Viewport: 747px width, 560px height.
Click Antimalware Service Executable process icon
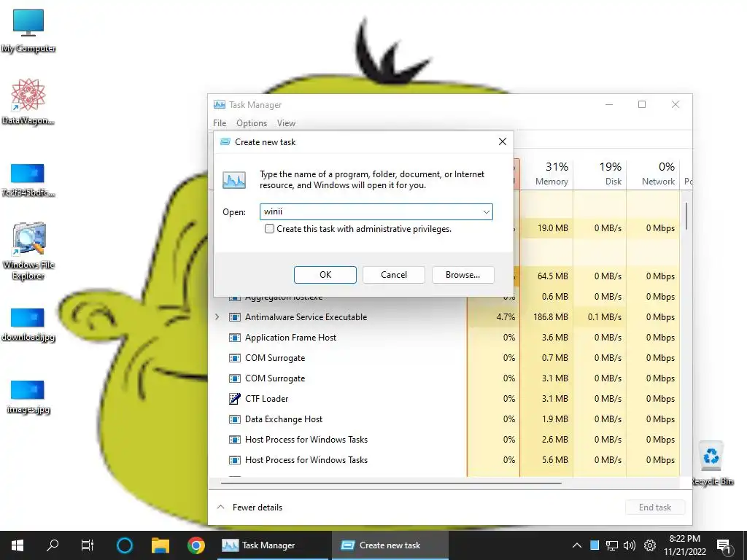tap(234, 317)
